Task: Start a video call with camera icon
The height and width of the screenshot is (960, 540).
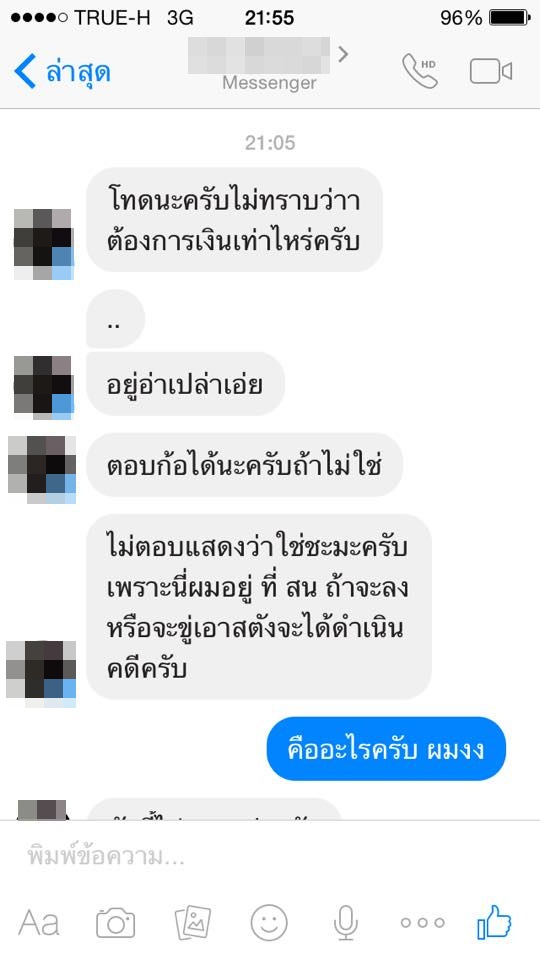Action: [490, 71]
